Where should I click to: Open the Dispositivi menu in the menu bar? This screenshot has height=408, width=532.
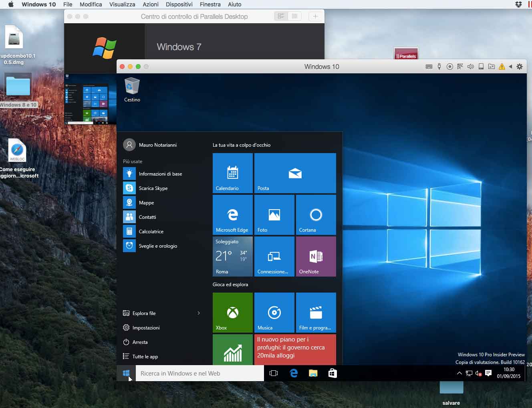(179, 4)
